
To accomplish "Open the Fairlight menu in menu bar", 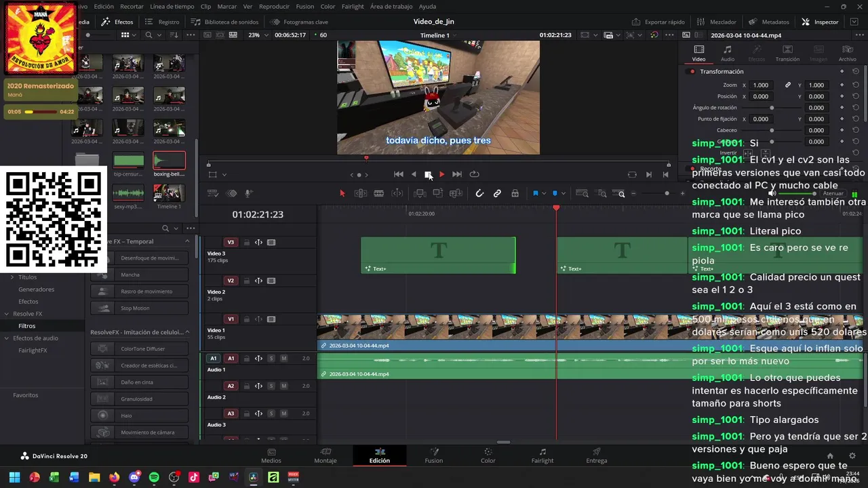I will click(x=353, y=6).
